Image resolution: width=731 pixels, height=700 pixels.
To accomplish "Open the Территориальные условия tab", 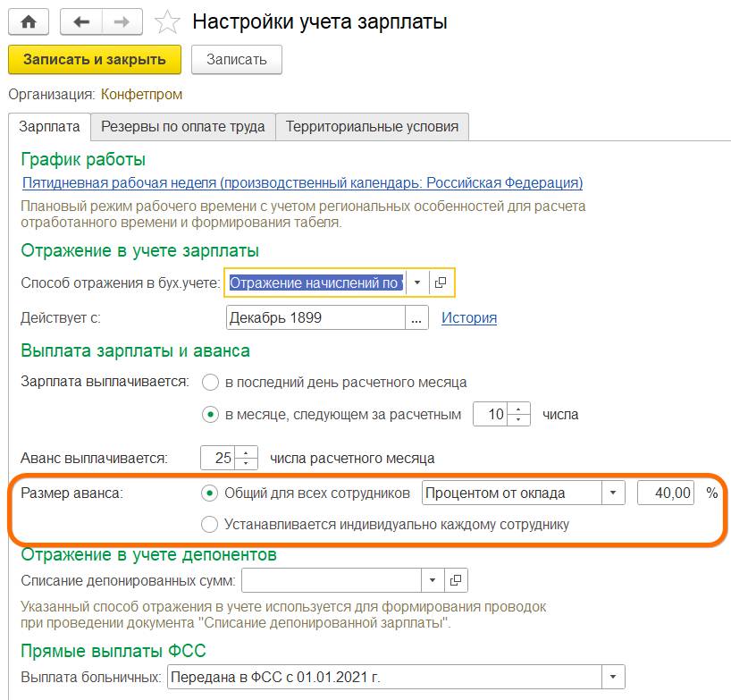I will click(x=372, y=126).
